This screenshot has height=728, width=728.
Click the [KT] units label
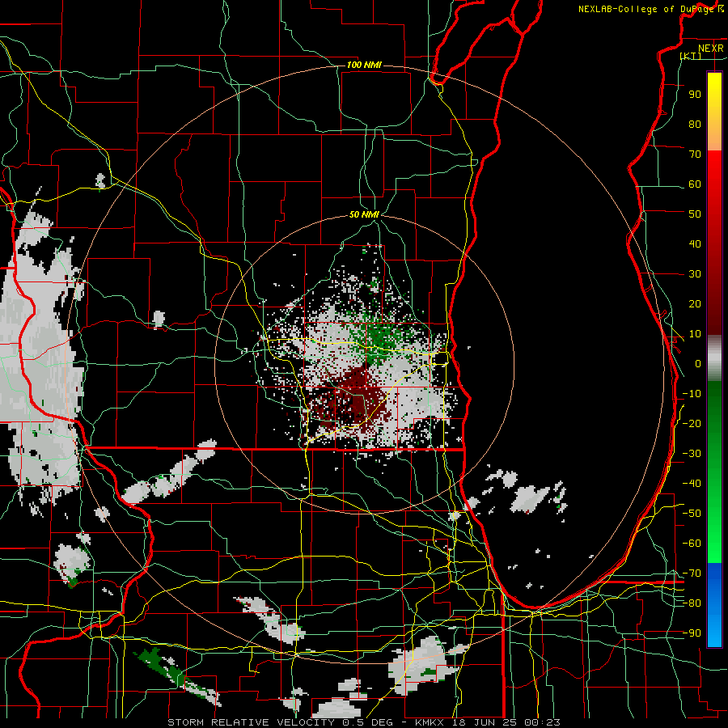691,56
